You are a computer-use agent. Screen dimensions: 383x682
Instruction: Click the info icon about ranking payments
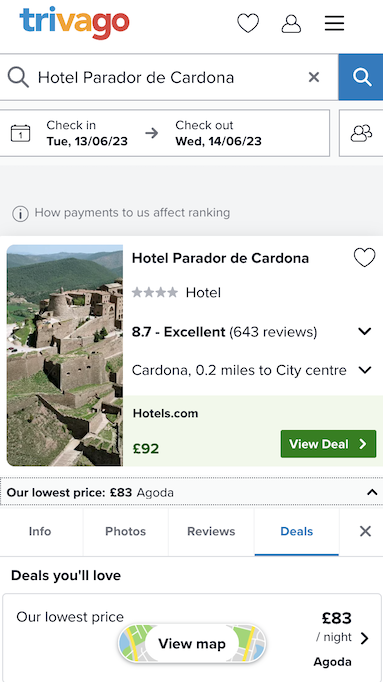coord(20,214)
